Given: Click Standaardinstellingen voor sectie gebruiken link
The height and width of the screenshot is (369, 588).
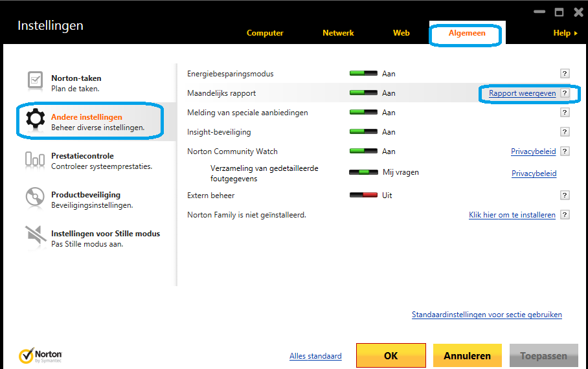Looking at the screenshot, I should [x=487, y=315].
